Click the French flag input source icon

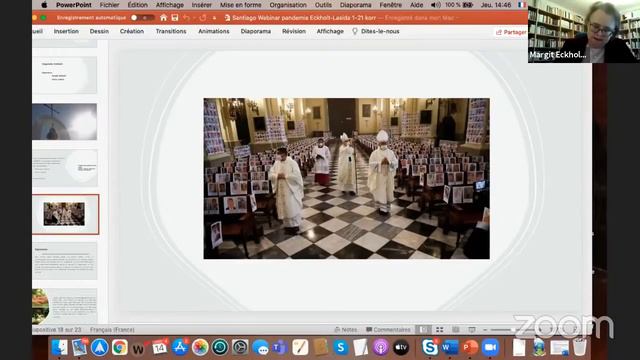pos(522,5)
